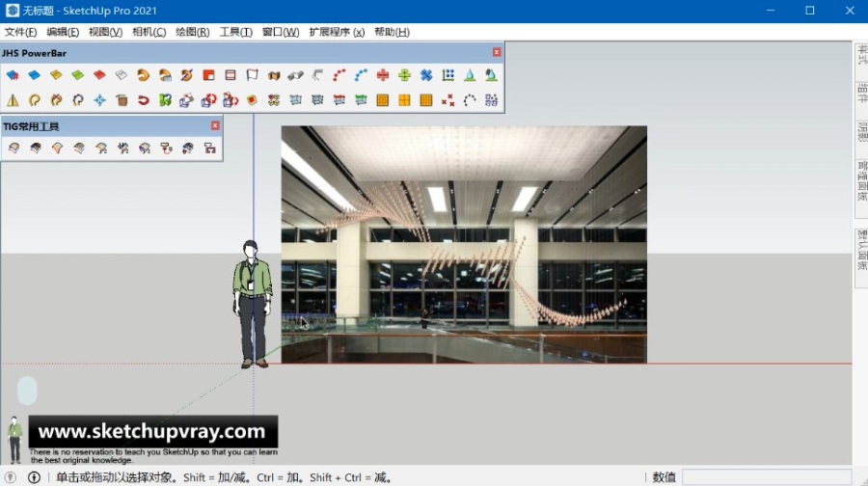The width and height of the screenshot is (868, 486).
Task: Click the blue face icon in JHS PowerBar
Action: [35, 74]
